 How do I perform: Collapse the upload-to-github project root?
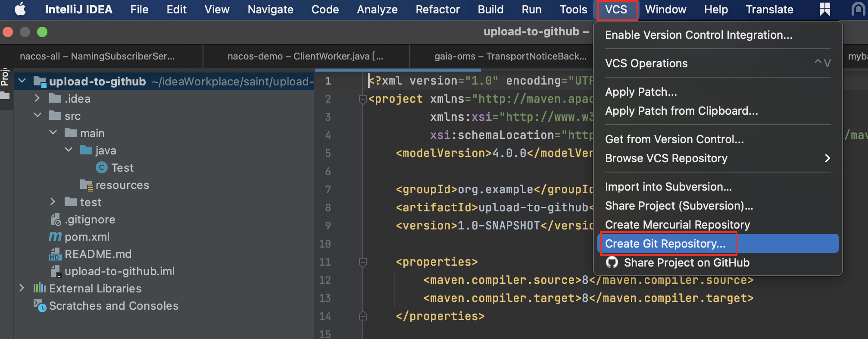coord(22,81)
